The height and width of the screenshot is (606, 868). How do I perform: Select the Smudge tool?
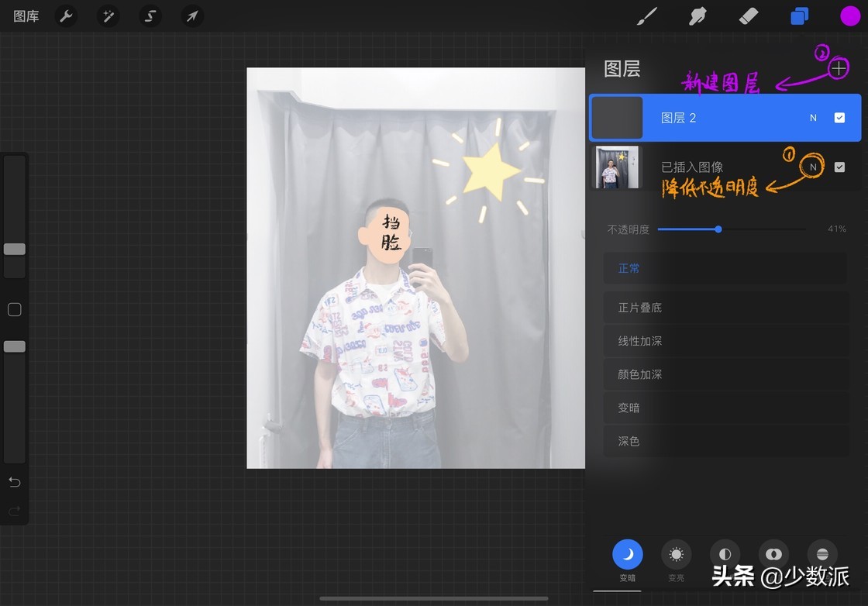697,15
